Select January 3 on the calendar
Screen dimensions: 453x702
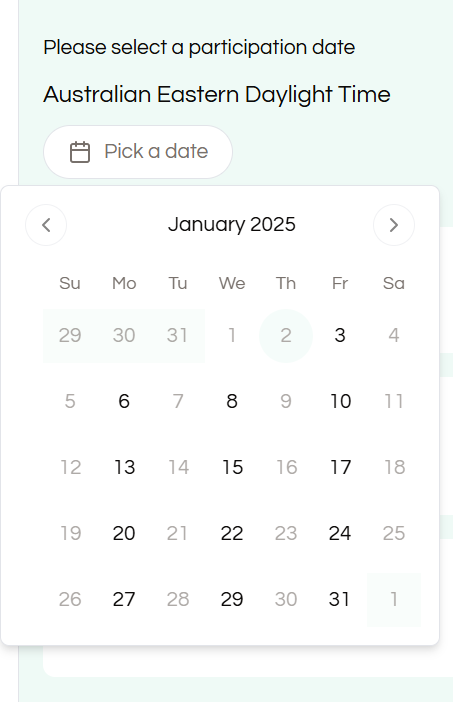point(340,336)
